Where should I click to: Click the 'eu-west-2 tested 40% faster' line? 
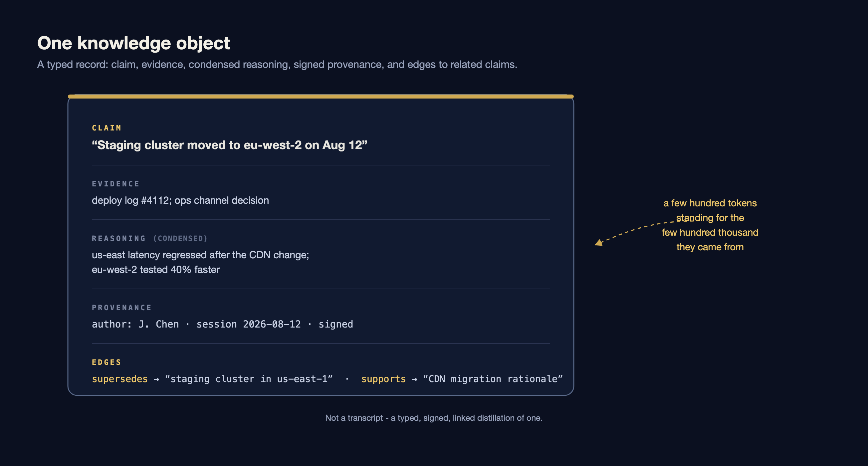tap(155, 270)
